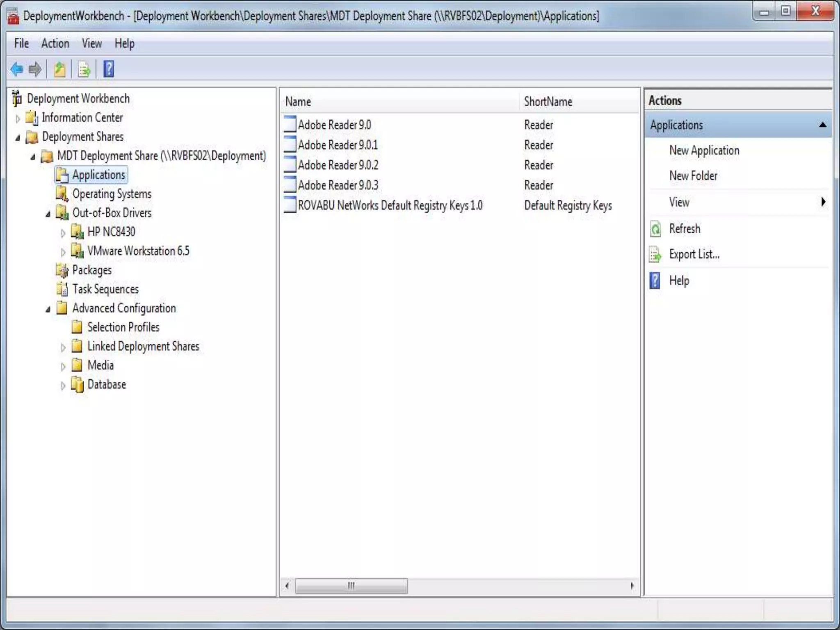Click the horizontal scrollbar thumb in list
The width and height of the screenshot is (840, 630).
(x=351, y=586)
